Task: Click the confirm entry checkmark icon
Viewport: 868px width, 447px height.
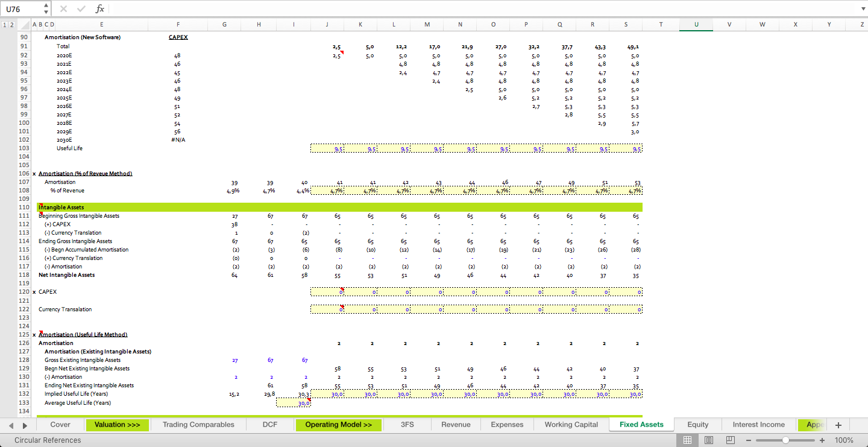Action: (x=81, y=8)
